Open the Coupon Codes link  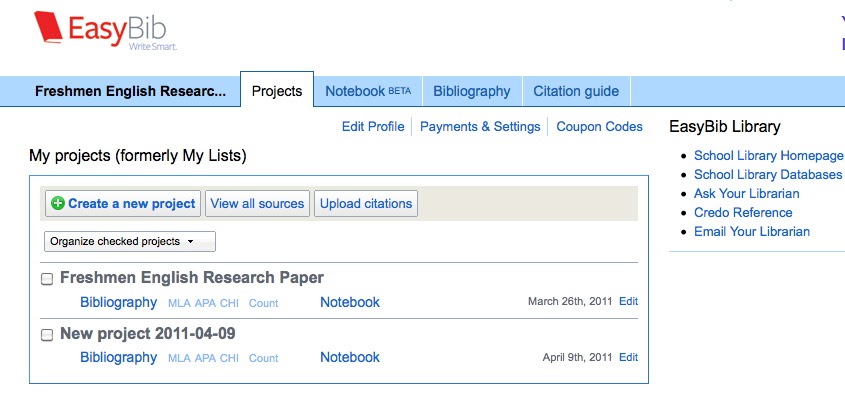(x=599, y=127)
